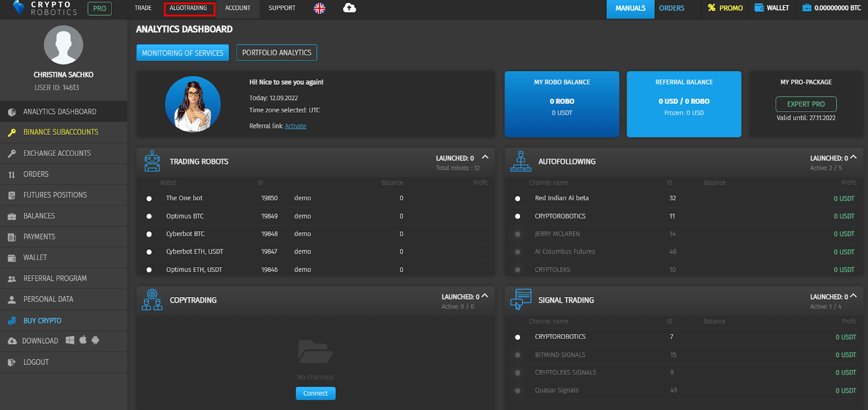The height and width of the screenshot is (410, 868).
Task: Toggle AI Columbus Futures channel dot
Action: (x=518, y=252)
